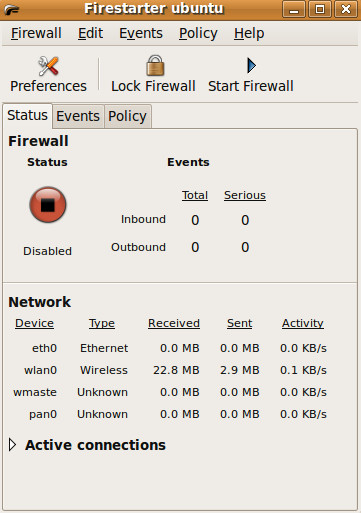The image size is (361, 513).
Task: Open the Firewall menu
Action: (36, 33)
